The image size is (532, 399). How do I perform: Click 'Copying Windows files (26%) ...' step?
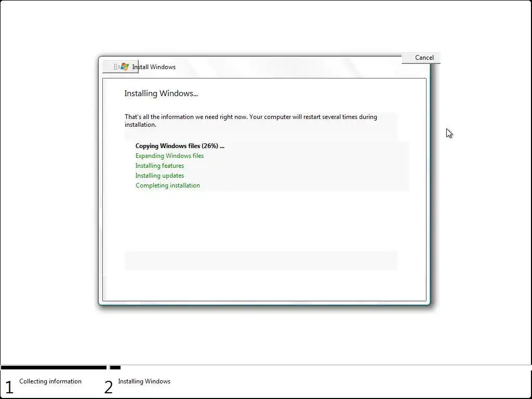click(180, 146)
